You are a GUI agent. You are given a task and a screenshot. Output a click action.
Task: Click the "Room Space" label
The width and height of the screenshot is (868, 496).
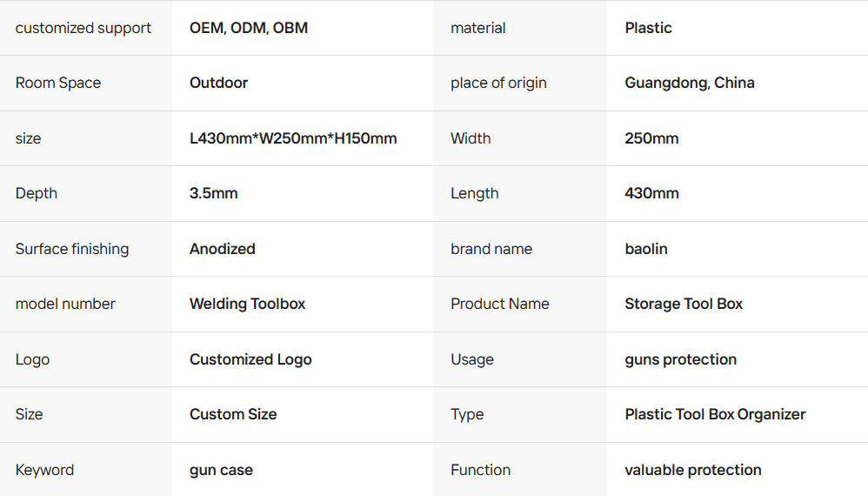58,83
